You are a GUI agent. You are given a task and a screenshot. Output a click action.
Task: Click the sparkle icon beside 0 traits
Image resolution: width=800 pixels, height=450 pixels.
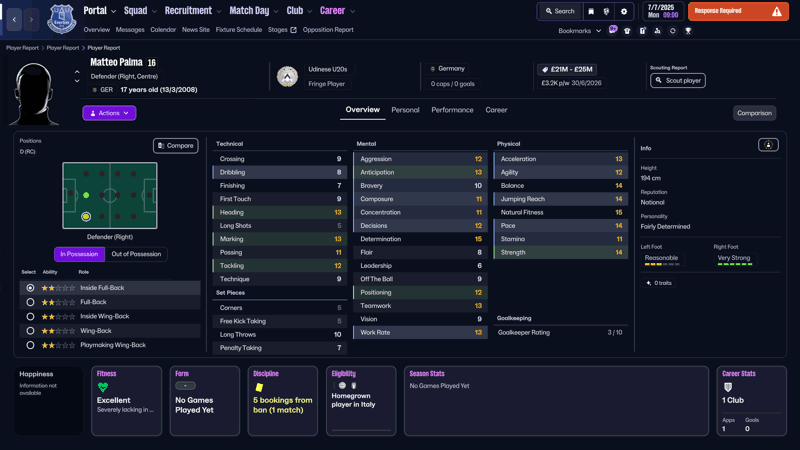648,283
